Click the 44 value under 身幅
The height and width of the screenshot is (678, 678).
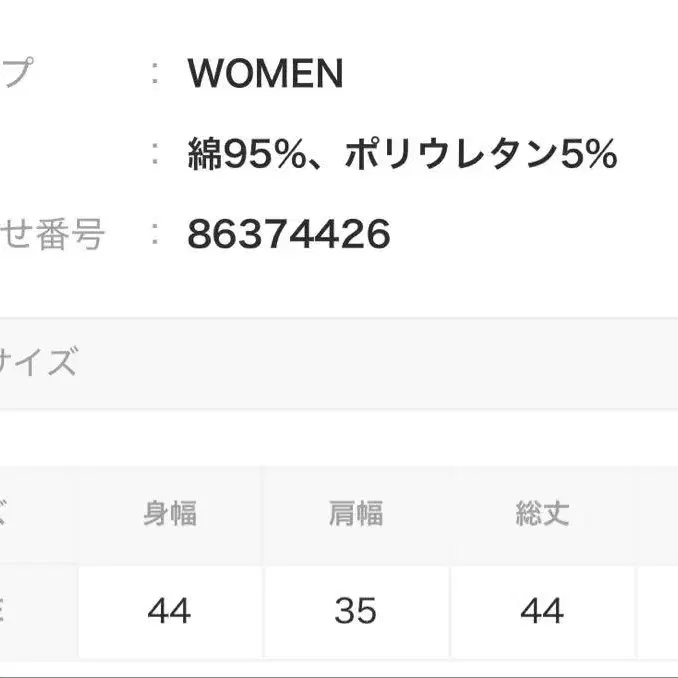(169, 610)
